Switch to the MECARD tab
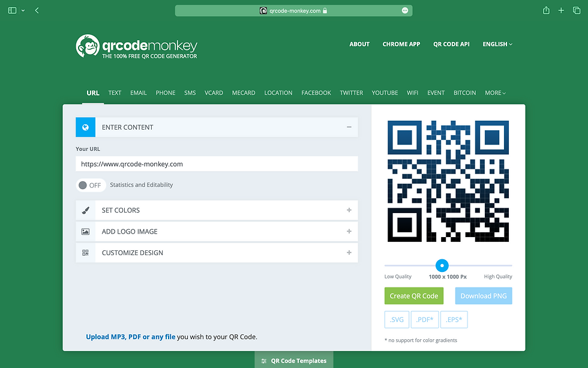 [x=244, y=92]
